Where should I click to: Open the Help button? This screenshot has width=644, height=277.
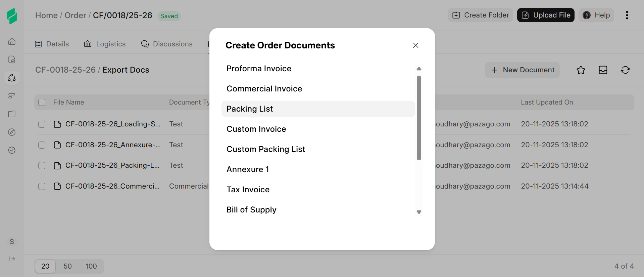click(x=596, y=15)
